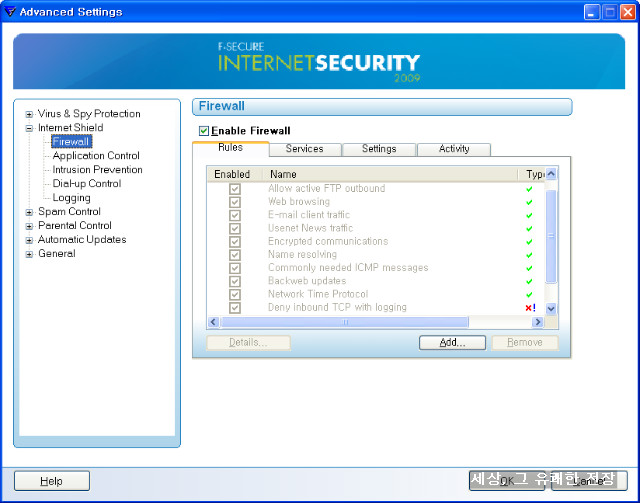The width and height of the screenshot is (640, 503).
Task: Click the horizontal scroll right arrow
Action: pyautogui.click(x=538, y=322)
